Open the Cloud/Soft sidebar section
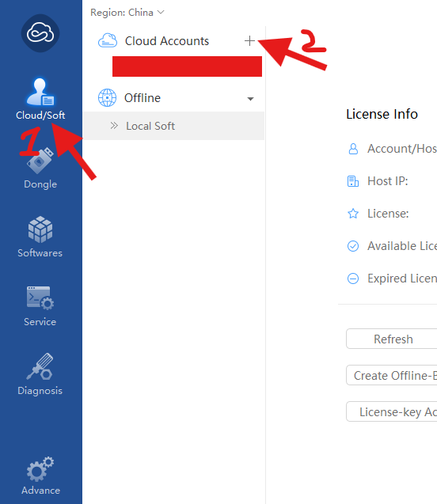This screenshot has width=437, height=504. pyautogui.click(x=40, y=99)
